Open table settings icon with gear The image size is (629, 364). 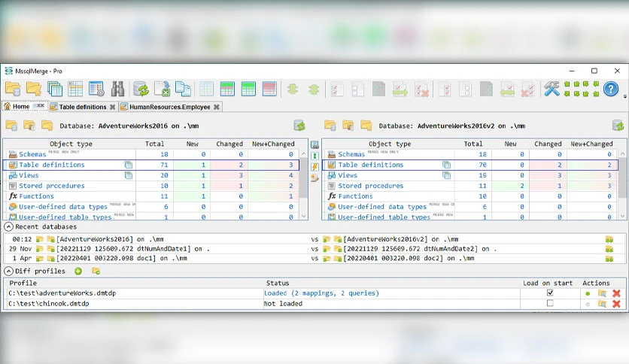[96, 89]
